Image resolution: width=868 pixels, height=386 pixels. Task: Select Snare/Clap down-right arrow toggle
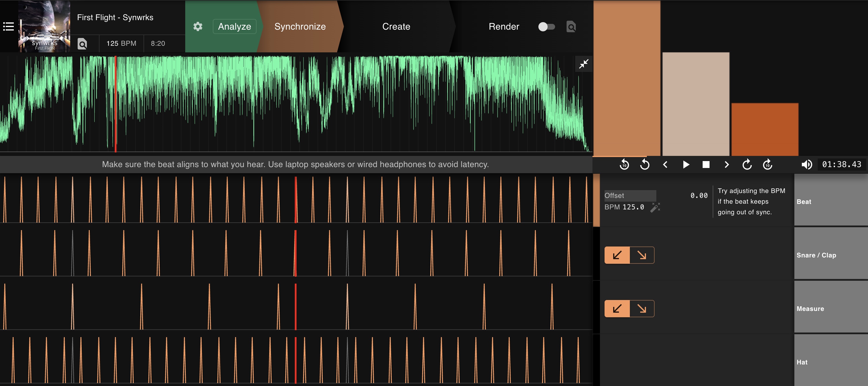coord(642,255)
